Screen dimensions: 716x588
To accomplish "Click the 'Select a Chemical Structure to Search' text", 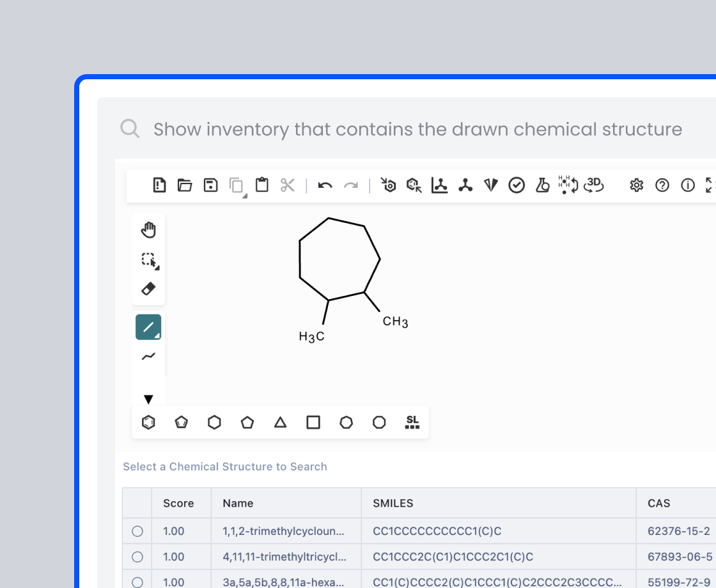I will pos(224,467).
